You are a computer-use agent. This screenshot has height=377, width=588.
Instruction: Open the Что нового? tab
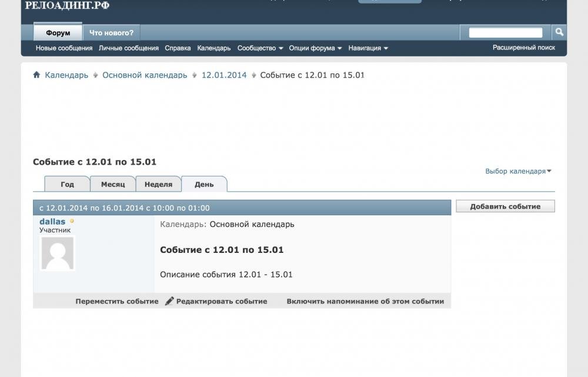pos(111,33)
